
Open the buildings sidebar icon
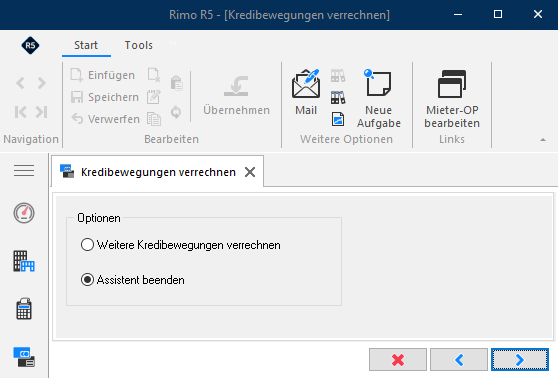pyautogui.click(x=24, y=261)
